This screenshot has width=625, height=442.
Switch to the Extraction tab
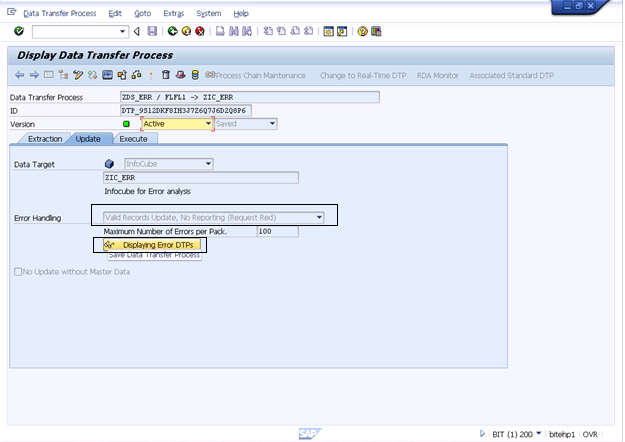45,139
